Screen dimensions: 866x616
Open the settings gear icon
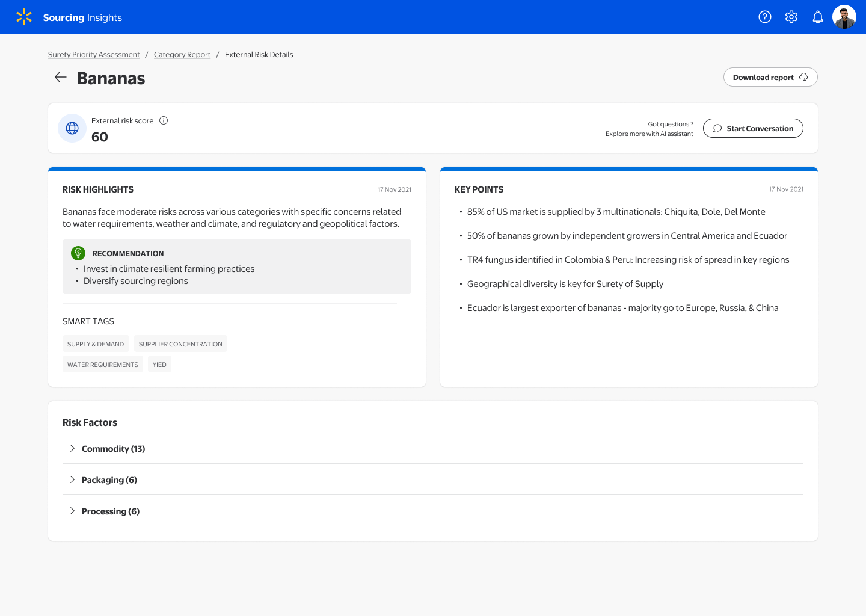[x=791, y=17]
